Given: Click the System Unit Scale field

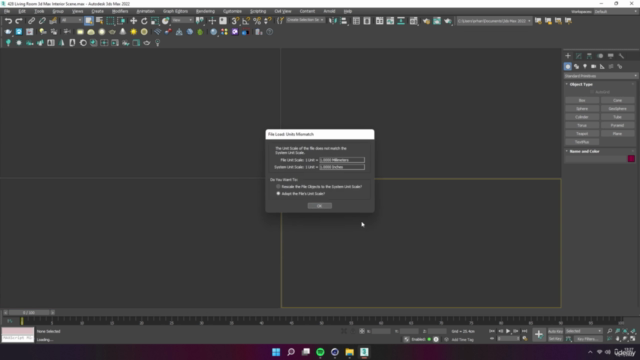Looking at the screenshot, I should coord(342,167).
